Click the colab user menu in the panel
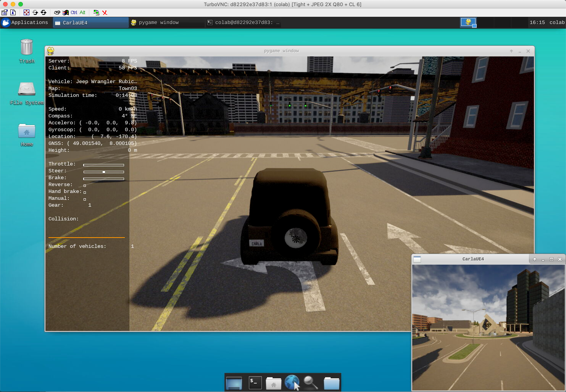Screen dimensions: 566x392 pos(557,22)
